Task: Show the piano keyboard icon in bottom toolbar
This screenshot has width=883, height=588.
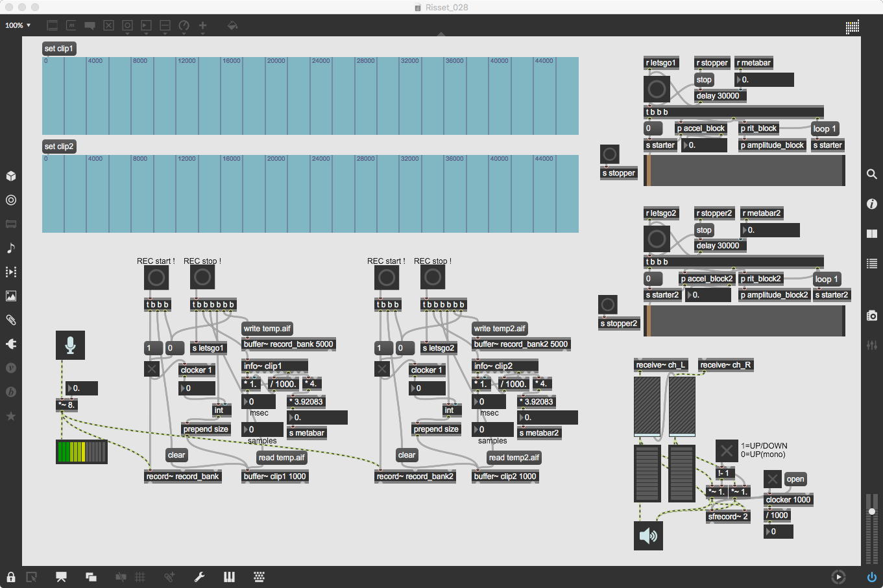Action: click(229, 577)
